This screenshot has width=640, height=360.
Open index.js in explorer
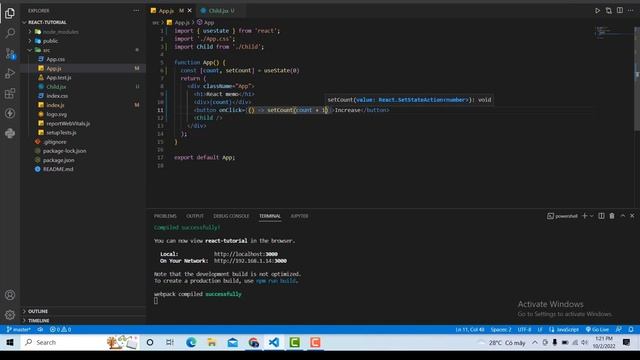[x=83, y=105]
